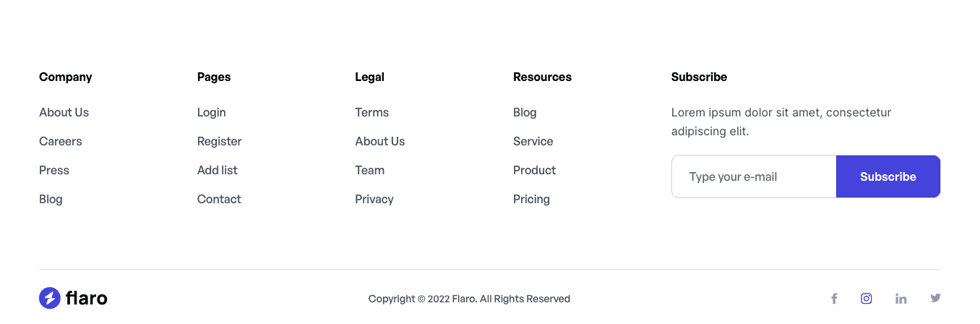Open the Login page link
This screenshot has width=980, height=324.
click(x=211, y=112)
